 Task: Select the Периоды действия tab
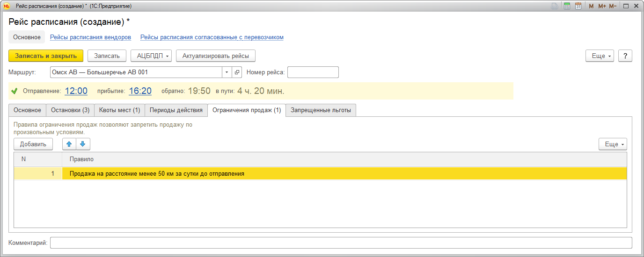[x=176, y=110]
